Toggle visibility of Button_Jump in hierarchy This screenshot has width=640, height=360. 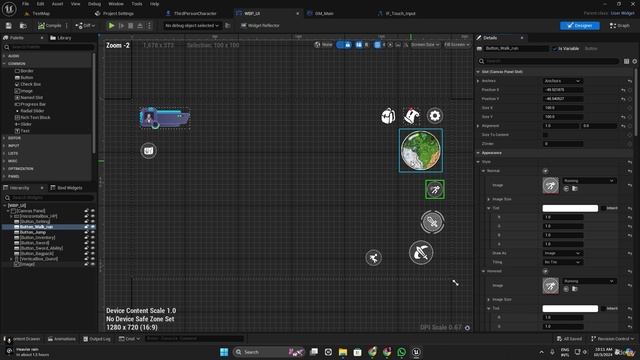pyautogui.click(x=93, y=232)
